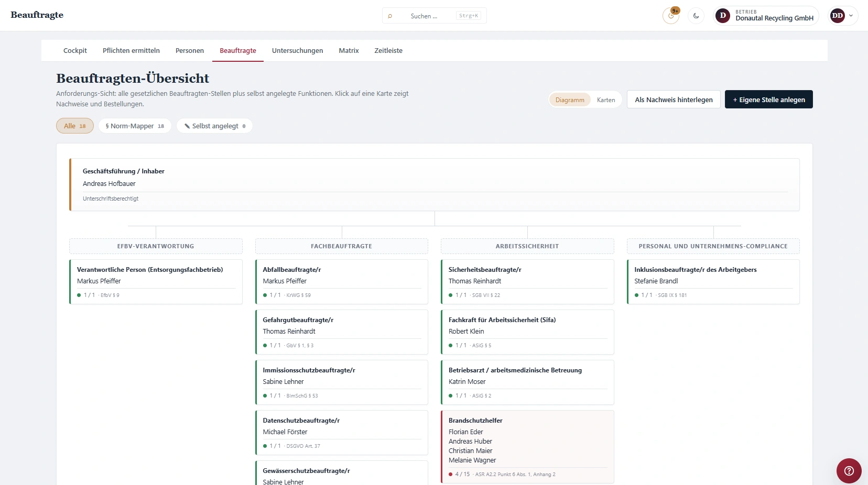This screenshot has height=485, width=868.
Task: Click the DD user avatar
Action: pos(838,16)
